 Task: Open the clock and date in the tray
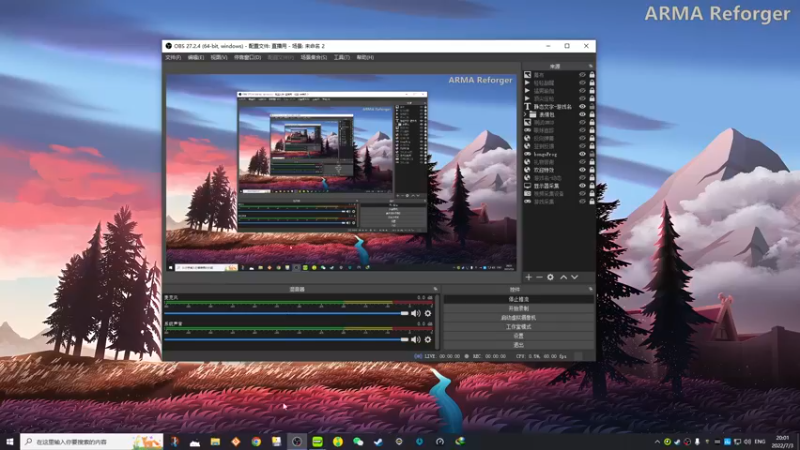point(782,441)
